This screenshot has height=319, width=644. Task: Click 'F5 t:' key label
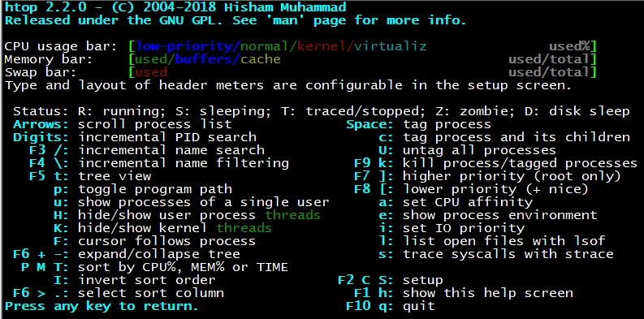(49, 176)
